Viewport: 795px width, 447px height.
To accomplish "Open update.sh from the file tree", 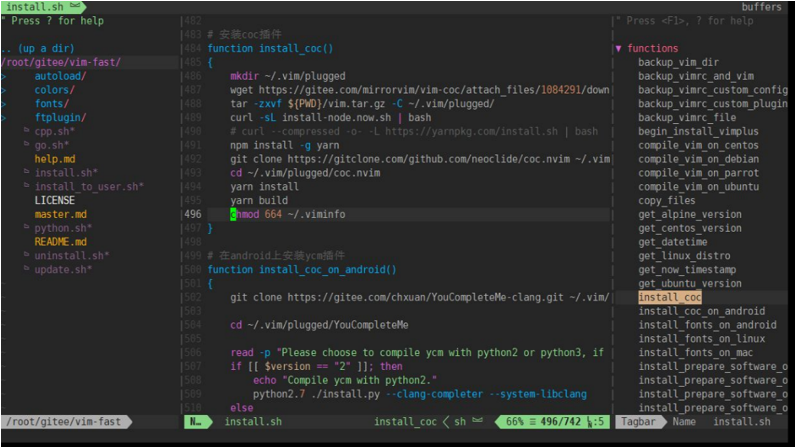I will [x=63, y=269].
